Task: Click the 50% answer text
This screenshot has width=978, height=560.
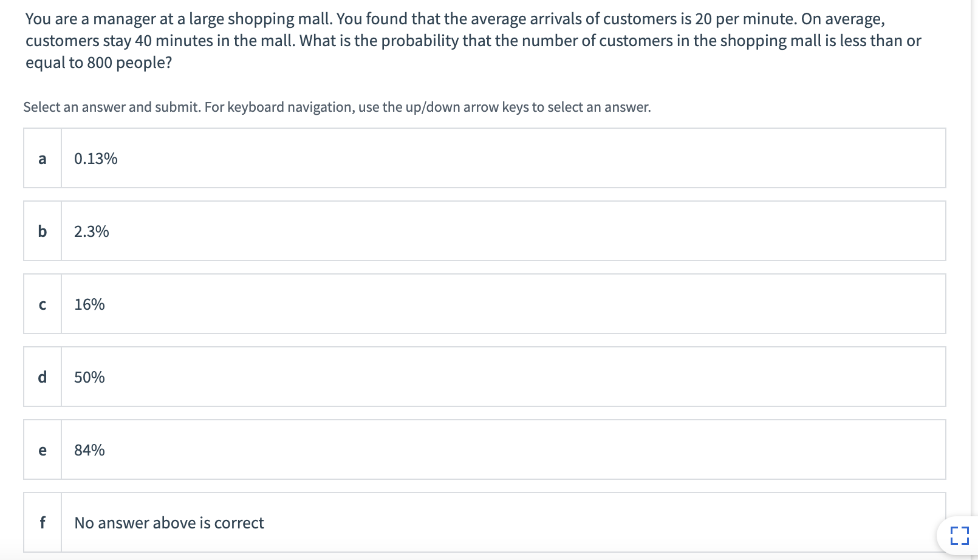Action: coord(88,377)
